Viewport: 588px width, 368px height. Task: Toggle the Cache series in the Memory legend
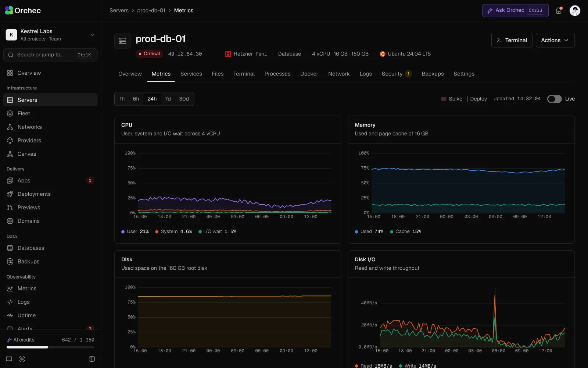[x=405, y=231]
